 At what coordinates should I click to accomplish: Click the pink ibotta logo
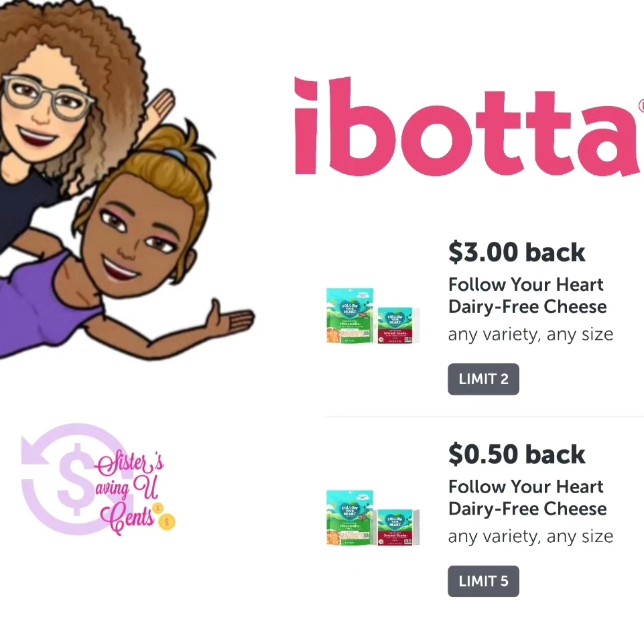click(468, 127)
